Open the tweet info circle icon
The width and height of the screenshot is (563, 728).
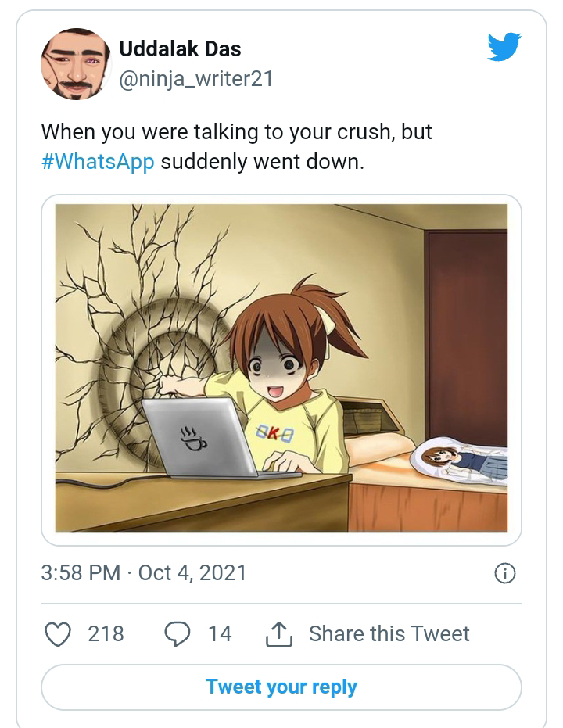(x=505, y=573)
